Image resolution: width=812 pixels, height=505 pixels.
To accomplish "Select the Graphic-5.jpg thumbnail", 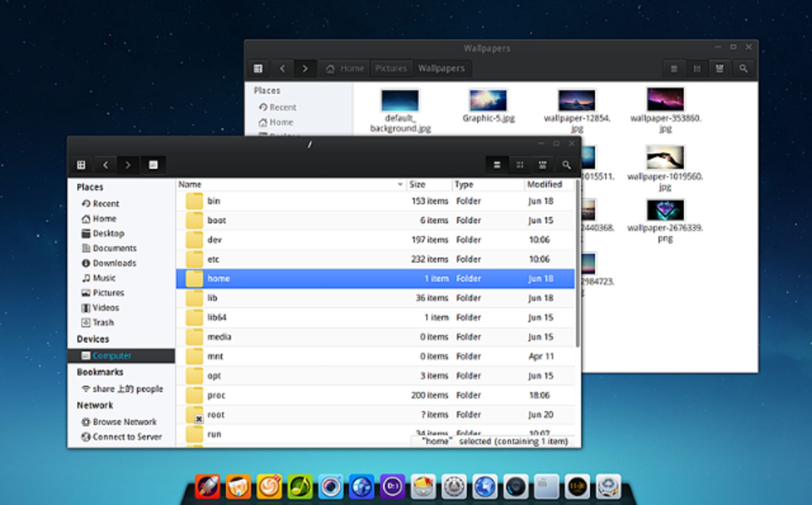I will pyautogui.click(x=488, y=101).
